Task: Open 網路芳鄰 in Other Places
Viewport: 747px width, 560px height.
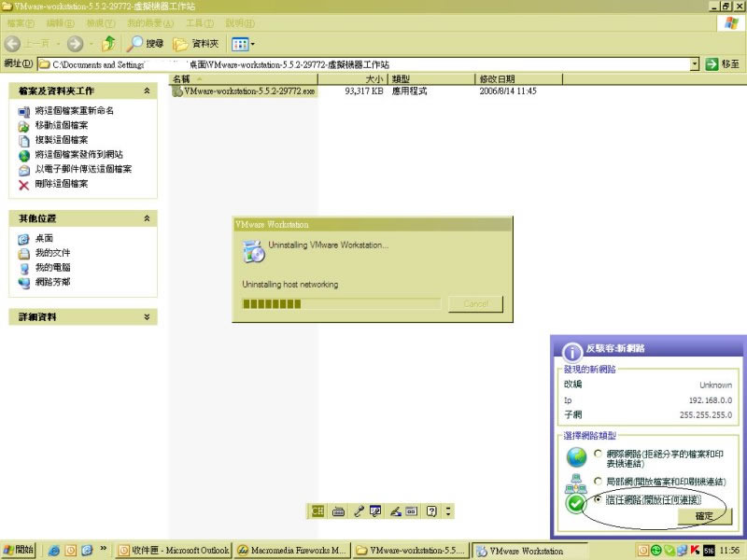Action: [x=52, y=282]
